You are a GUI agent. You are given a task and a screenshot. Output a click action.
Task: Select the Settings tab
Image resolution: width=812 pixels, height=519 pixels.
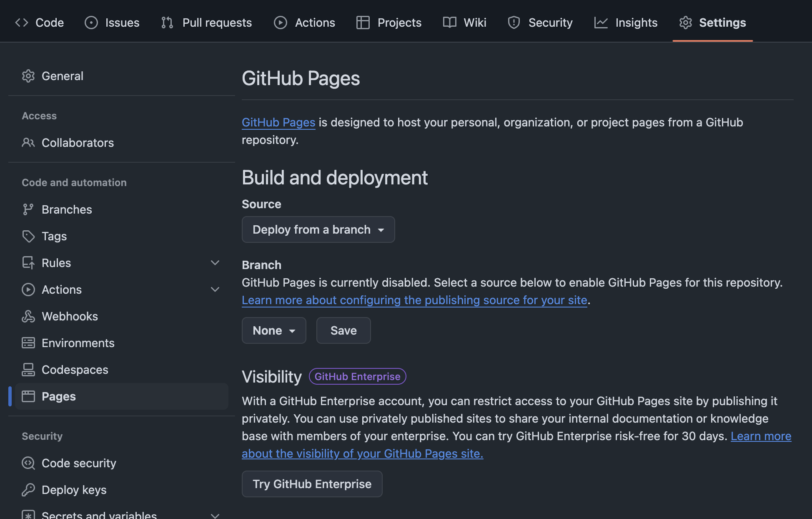(712, 23)
